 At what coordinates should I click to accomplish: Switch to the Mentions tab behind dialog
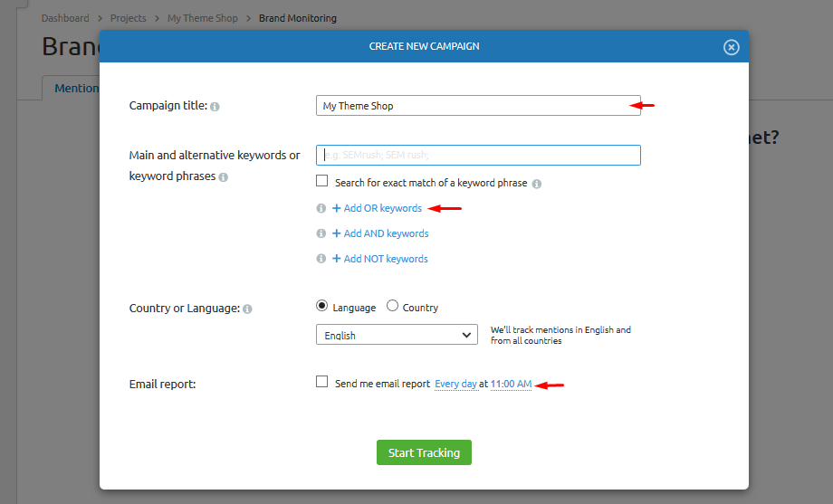pyautogui.click(x=72, y=88)
